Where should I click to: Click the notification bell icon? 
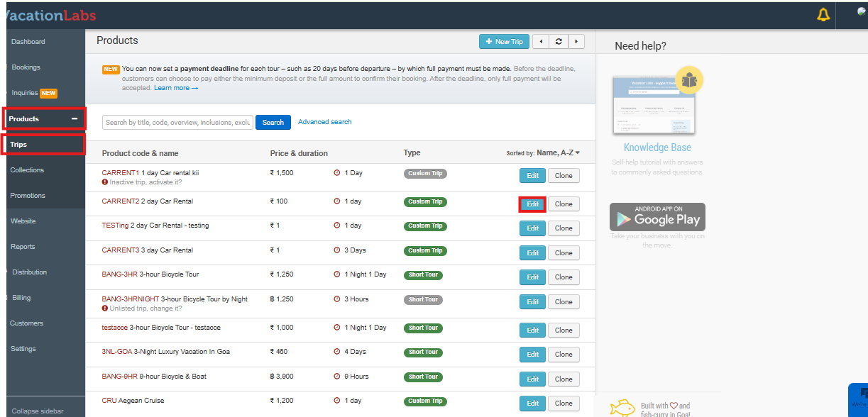tap(823, 15)
